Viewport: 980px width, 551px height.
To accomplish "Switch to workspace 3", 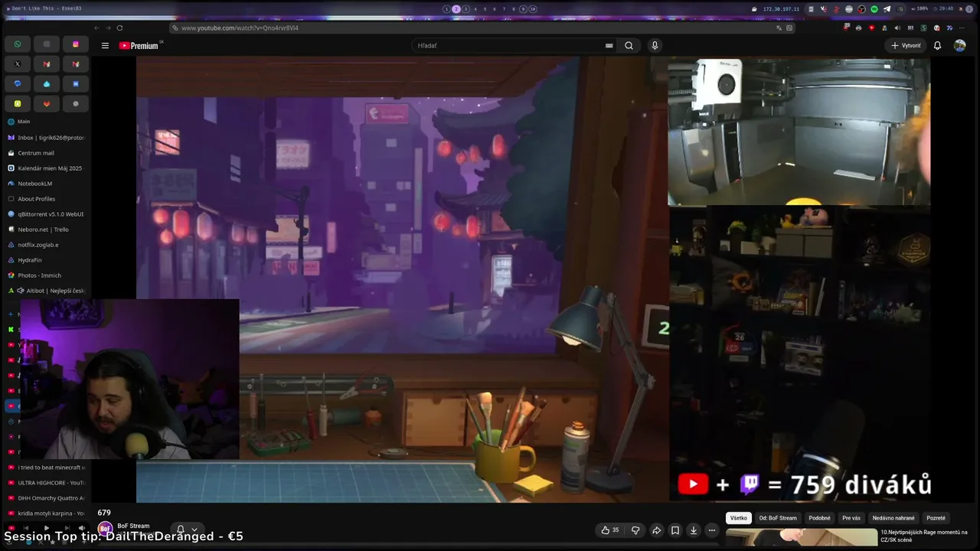I will pos(465,9).
